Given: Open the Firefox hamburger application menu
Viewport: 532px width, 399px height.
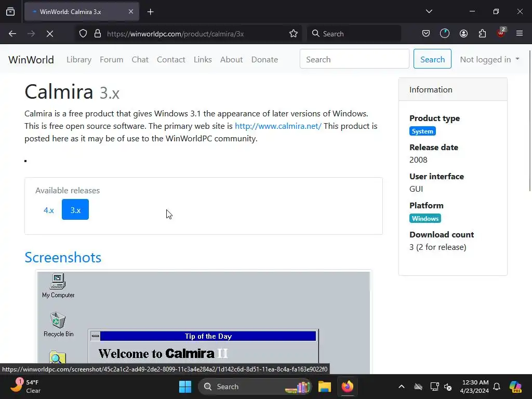Looking at the screenshot, I should point(520,33).
